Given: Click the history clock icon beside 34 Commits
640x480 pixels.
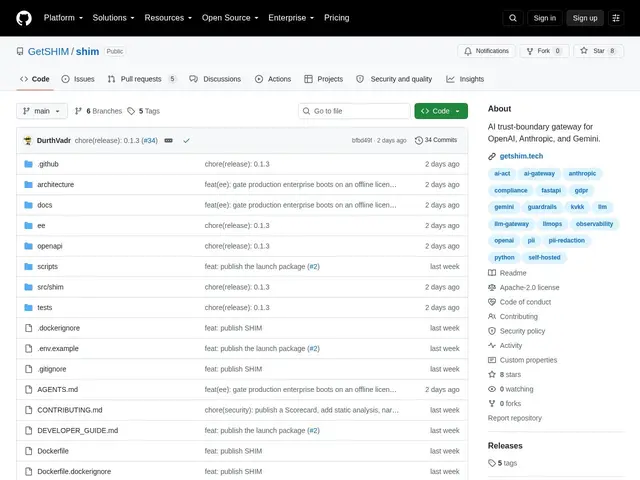Looking at the screenshot, I should click(x=418, y=140).
